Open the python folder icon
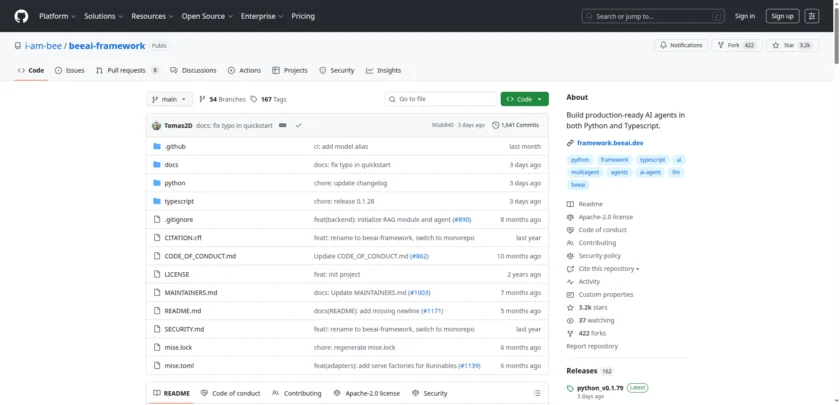This screenshot has height=405, width=840. coord(157,183)
